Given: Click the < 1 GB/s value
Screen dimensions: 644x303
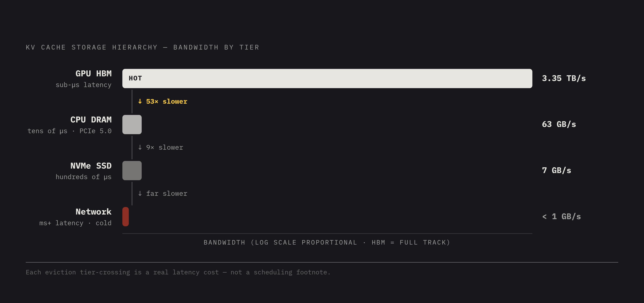Looking at the screenshot, I should 562,217.
